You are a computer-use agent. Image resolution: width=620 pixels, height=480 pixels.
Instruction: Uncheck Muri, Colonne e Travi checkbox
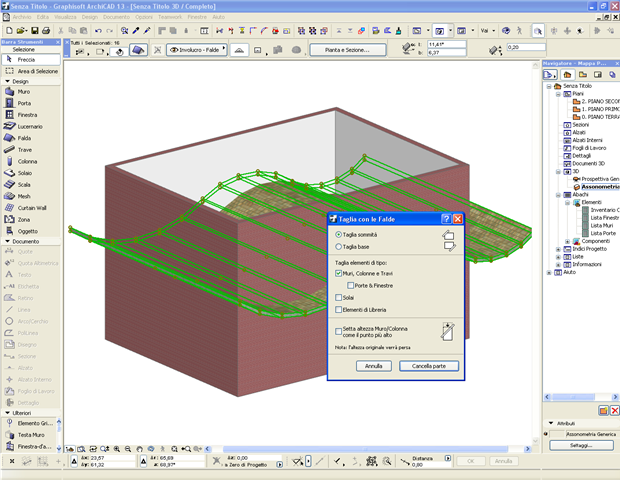click(x=338, y=274)
